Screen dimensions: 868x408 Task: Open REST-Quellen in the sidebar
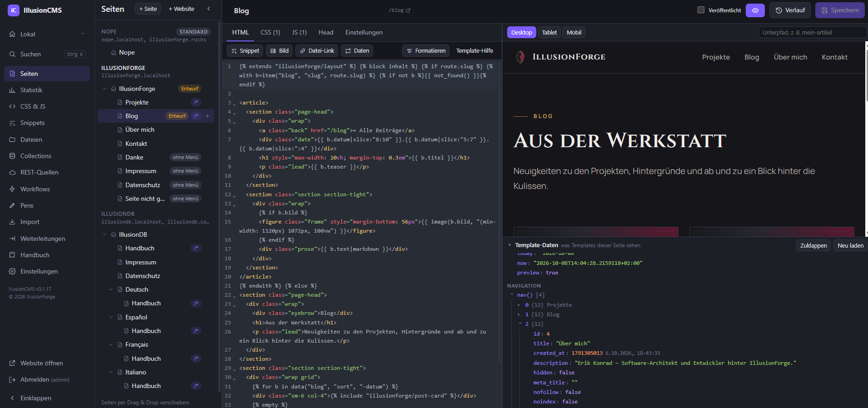point(47,172)
